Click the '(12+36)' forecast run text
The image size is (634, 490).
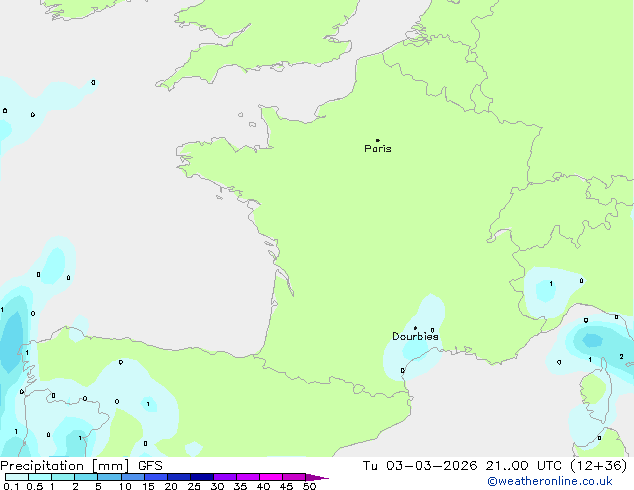598,466
